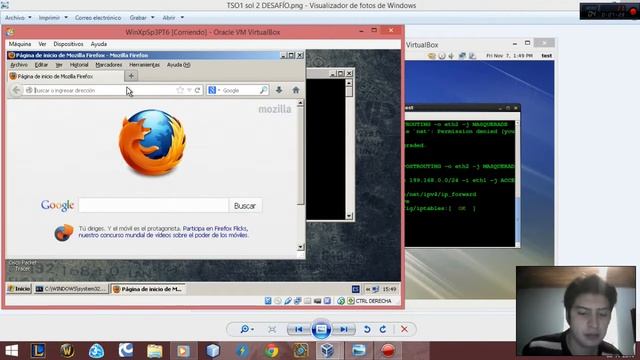The image size is (640, 360).
Task: Click Correo electrónico in Photo Viewer
Action: pos(98,18)
